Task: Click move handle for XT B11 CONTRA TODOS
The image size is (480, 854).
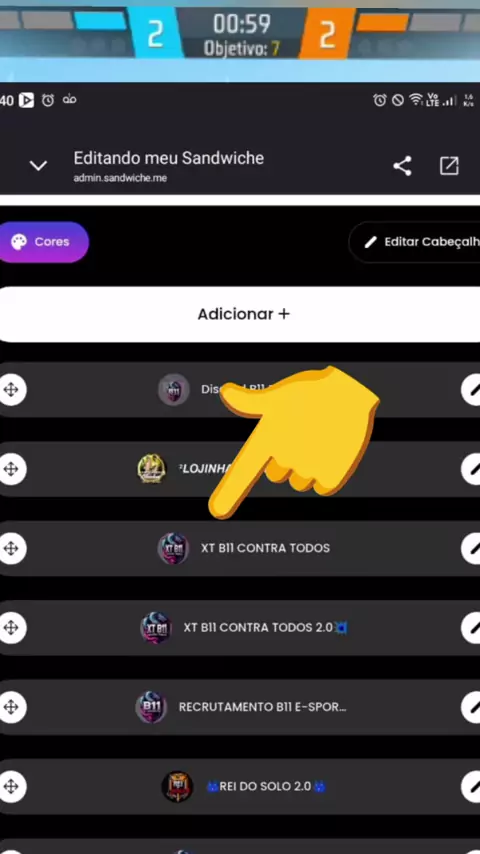Action: click(x=11, y=548)
